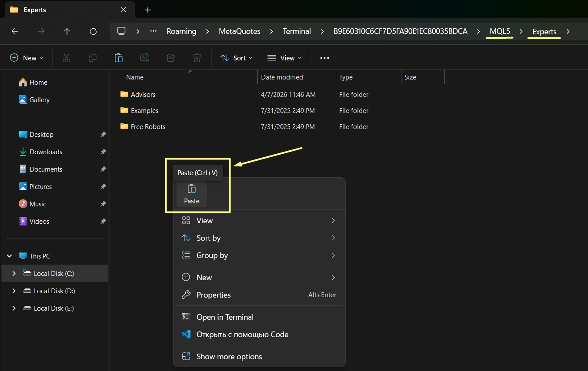
Task: Open the See more three-dots menu
Action: click(324, 58)
